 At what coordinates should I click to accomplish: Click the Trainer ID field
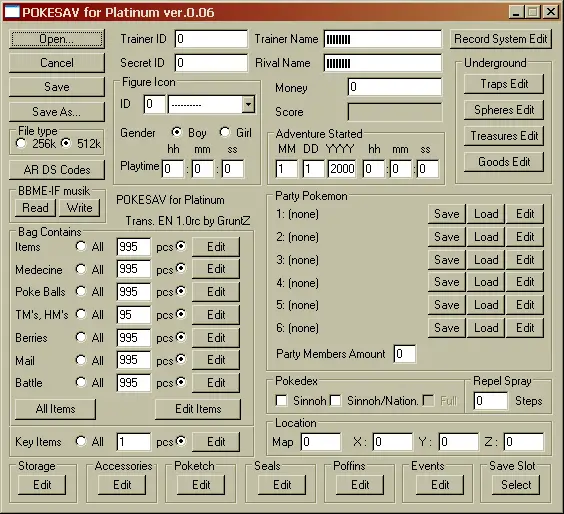pyautogui.click(x=211, y=39)
